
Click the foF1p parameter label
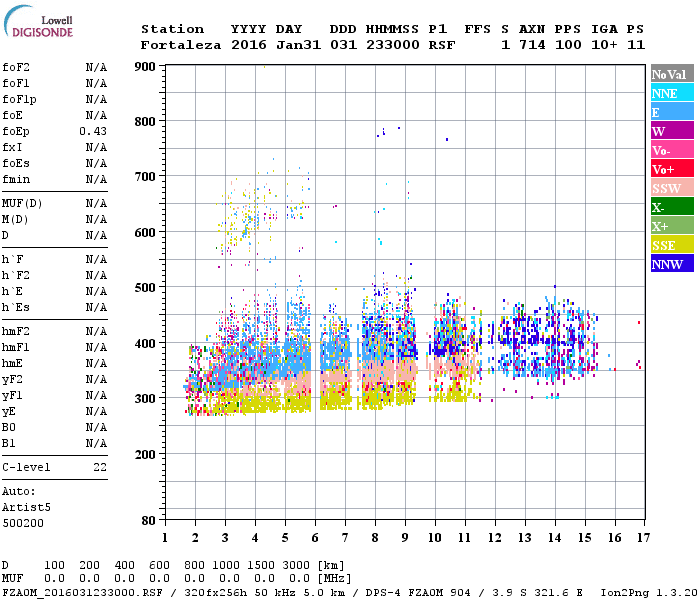19,100
